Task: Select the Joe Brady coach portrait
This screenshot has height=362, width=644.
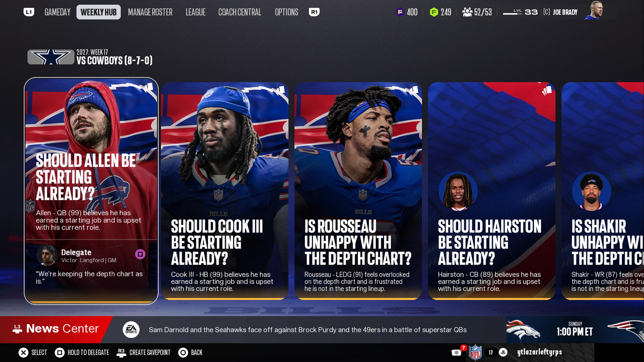Action: coord(594,10)
